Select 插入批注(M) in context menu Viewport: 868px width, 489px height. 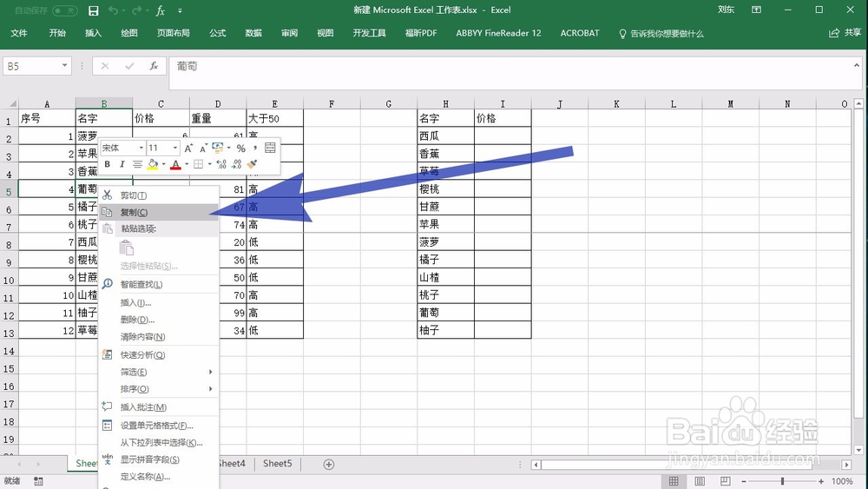[159, 407]
